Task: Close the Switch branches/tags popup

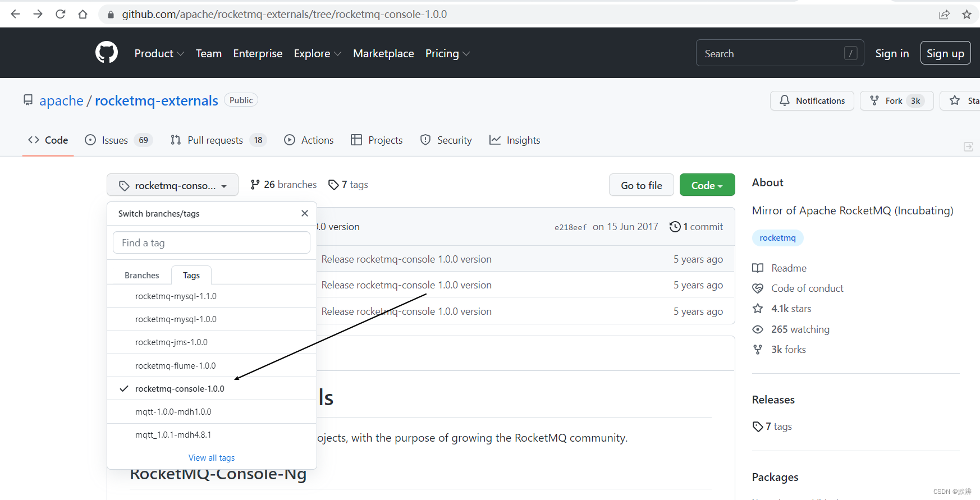Action: point(305,213)
